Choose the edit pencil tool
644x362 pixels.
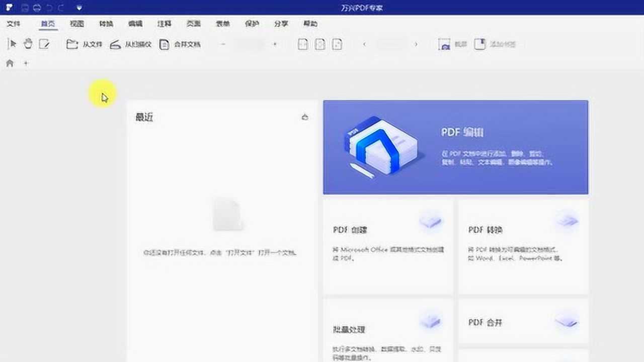[44, 44]
